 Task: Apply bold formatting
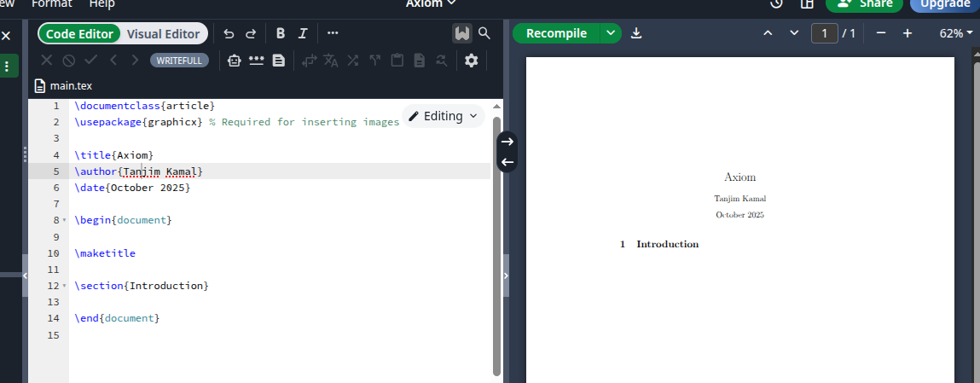pos(281,34)
